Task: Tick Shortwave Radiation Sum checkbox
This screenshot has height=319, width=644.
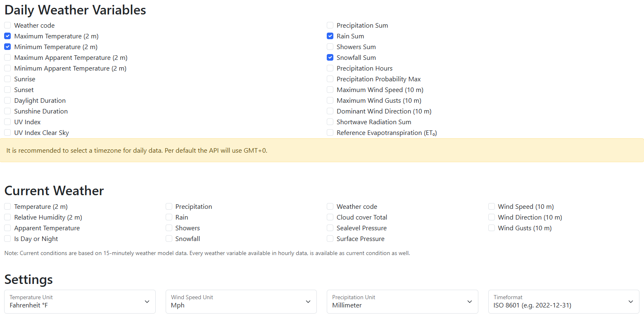Action: coord(330,122)
